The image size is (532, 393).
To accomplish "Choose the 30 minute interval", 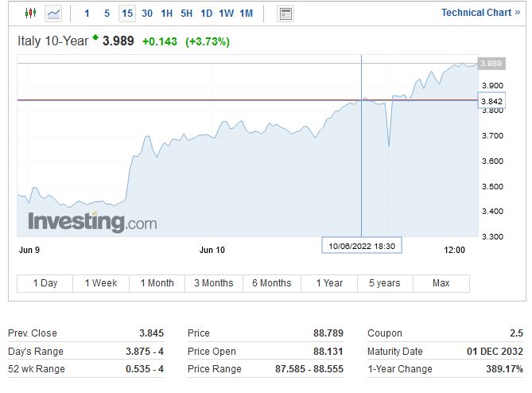I will pos(147,14).
